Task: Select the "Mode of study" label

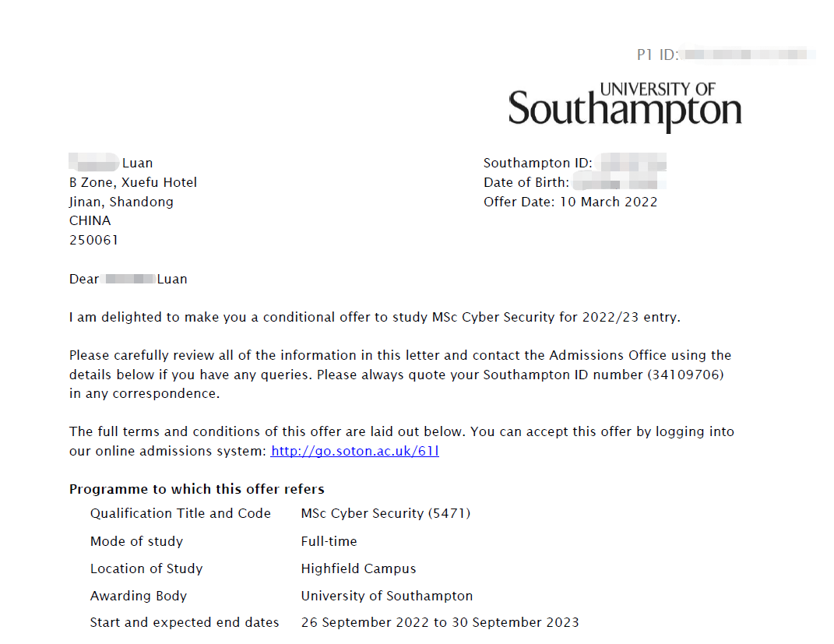Action: pos(136,541)
